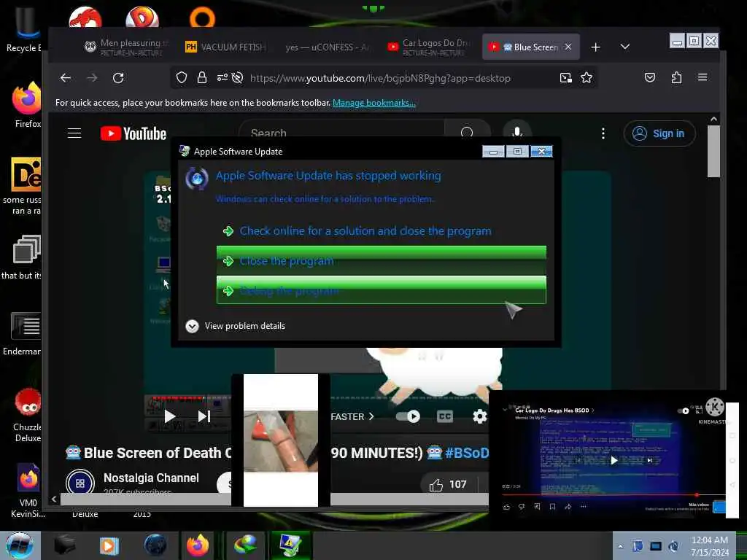This screenshot has height=560, width=747.
Task: Open the VM0 KevinSi desktop icon
Action: [28, 491]
